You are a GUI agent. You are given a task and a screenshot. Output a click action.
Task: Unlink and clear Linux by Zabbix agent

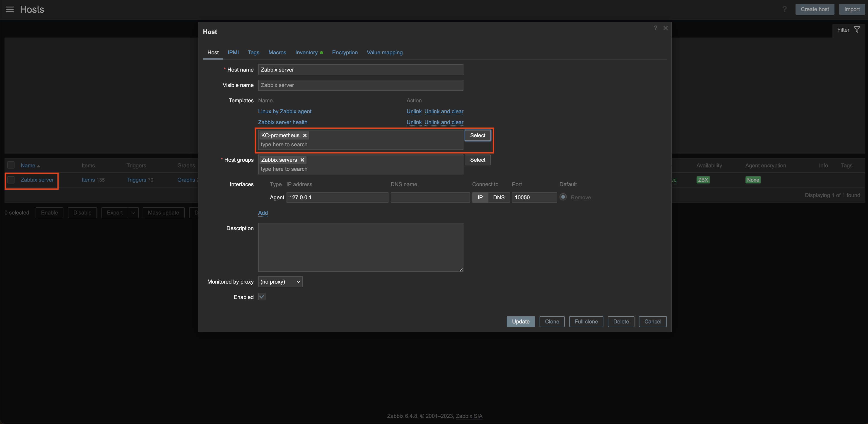point(444,112)
